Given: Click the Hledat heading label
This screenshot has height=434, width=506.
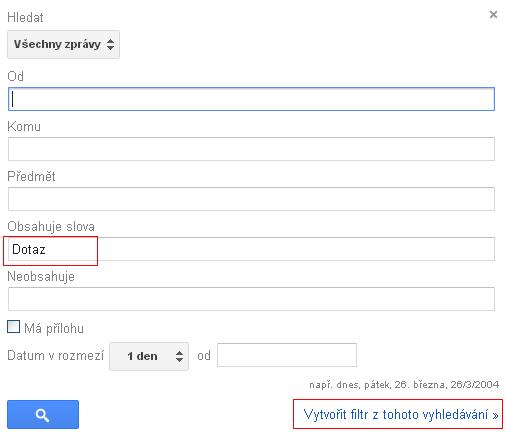Looking at the screenshot, I should (25, 17).
